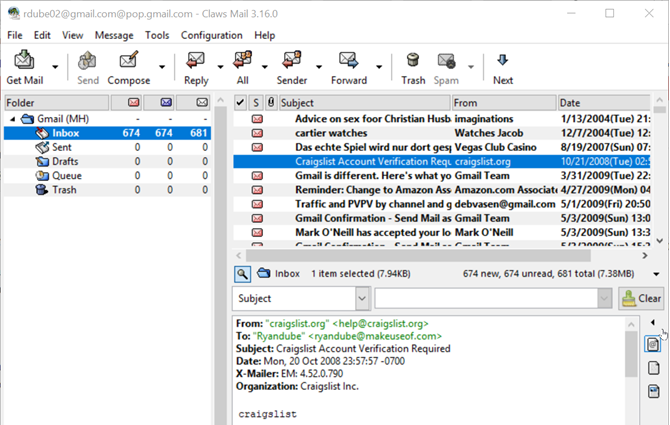Click the Reply toolbar icon
Viewport: 670px width, 425px height.
tap(196, 60)
